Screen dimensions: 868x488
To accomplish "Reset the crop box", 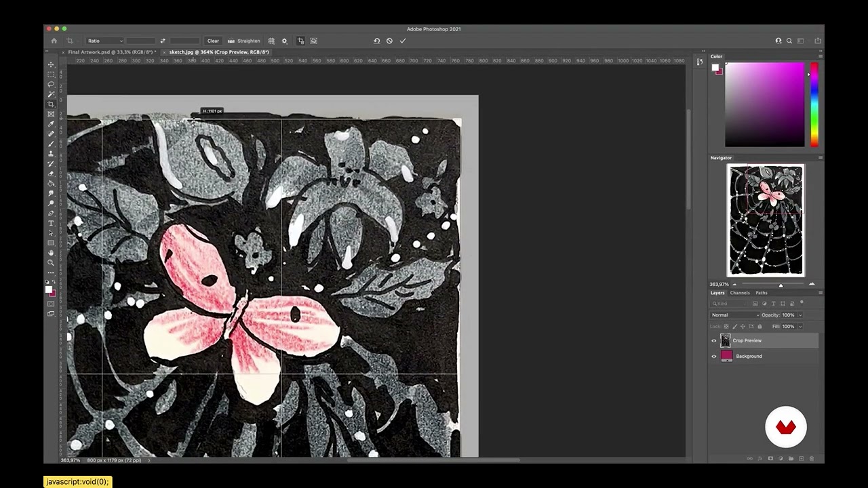I will tap(376, 41).
